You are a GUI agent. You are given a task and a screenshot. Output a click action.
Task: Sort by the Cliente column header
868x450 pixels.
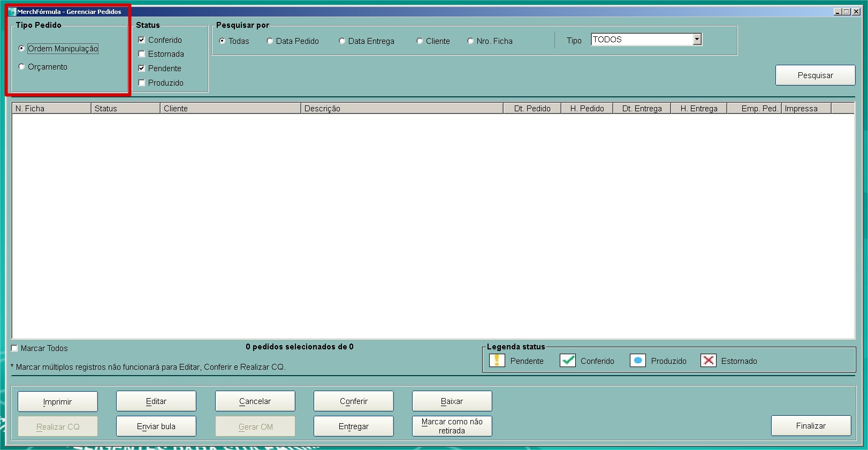pos(230,109)
